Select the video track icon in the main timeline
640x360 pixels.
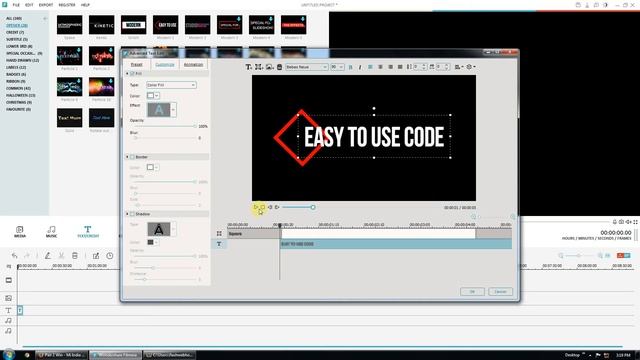(x=9, y=280)
